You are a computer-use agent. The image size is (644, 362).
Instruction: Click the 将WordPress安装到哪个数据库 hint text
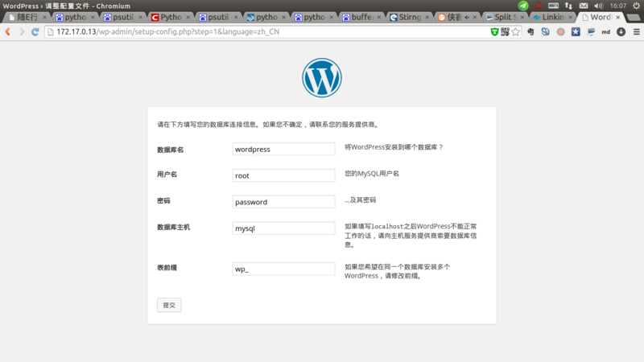pos(394,147)
